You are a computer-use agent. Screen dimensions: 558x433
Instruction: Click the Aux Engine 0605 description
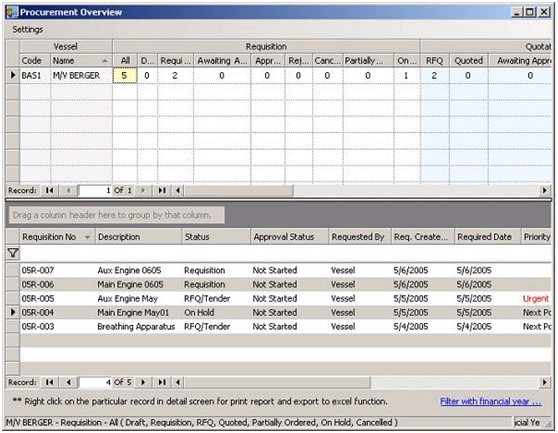(129, 270)
